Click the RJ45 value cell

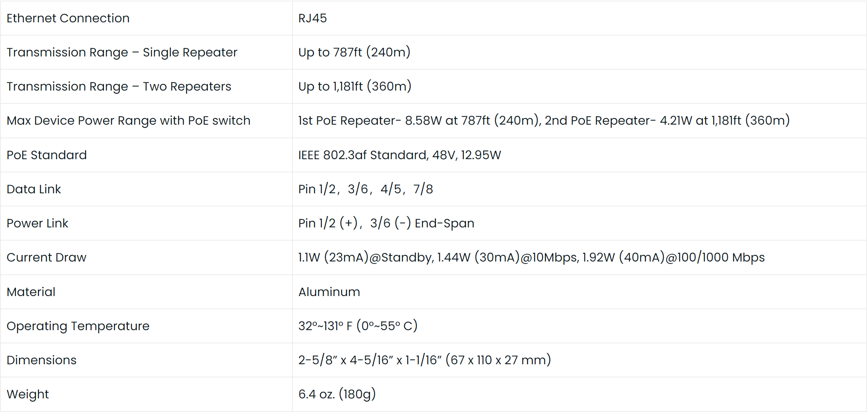312,18
